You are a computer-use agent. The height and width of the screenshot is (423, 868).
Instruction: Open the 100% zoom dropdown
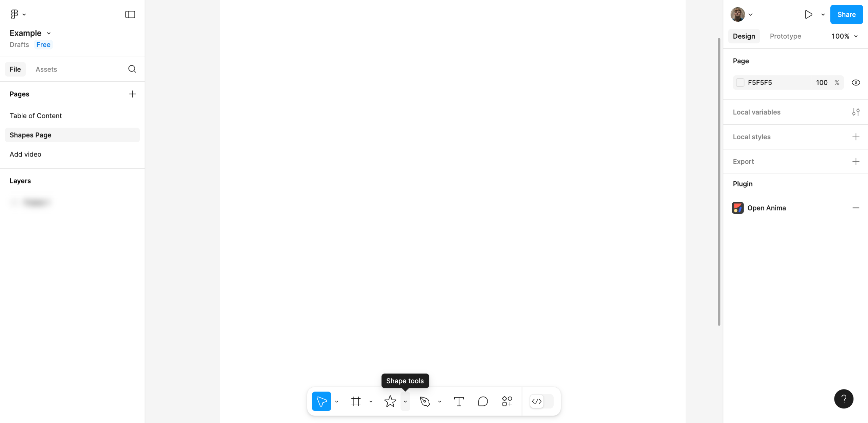click(x=844, y=36)
